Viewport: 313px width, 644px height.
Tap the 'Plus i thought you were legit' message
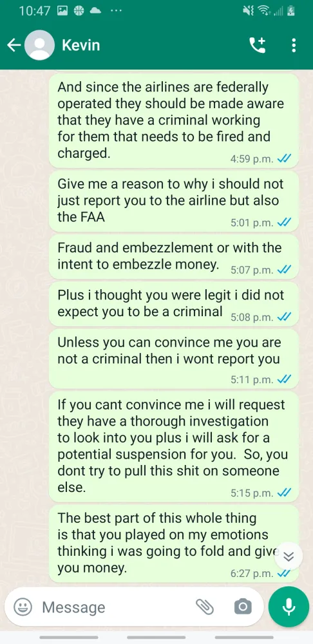pos(174,304)
